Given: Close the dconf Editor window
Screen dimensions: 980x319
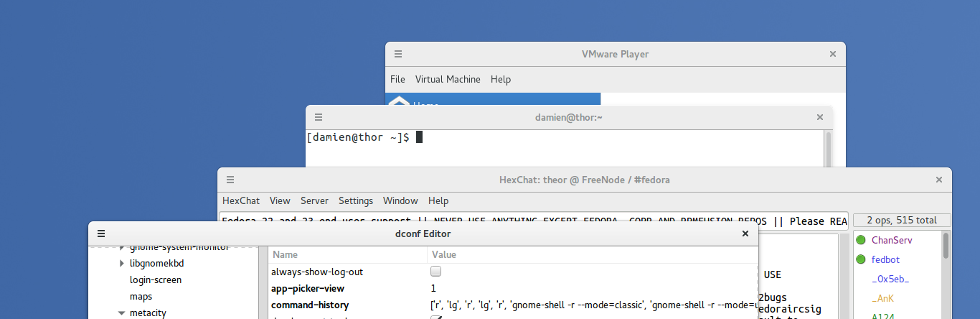Looking at the screenshot, I should 745,234.
